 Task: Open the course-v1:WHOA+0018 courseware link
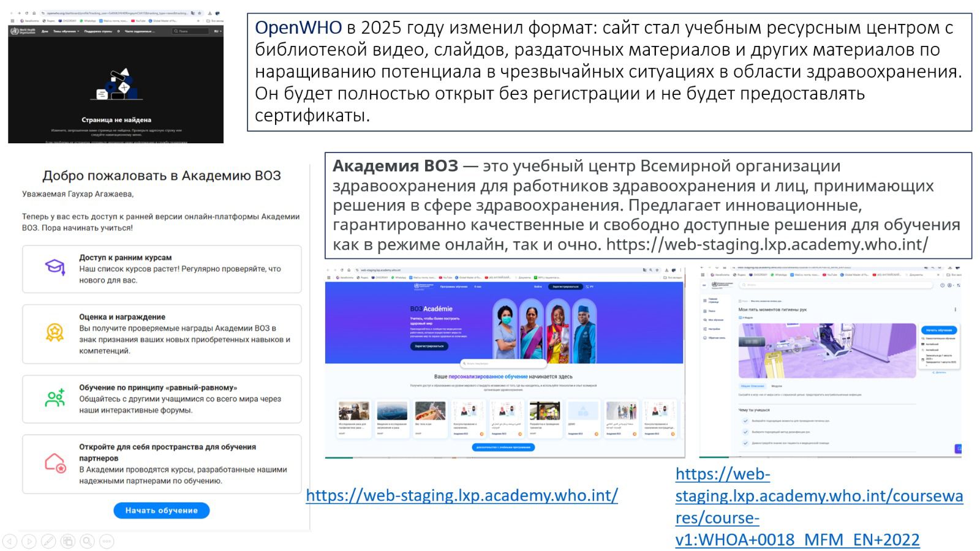819,506
